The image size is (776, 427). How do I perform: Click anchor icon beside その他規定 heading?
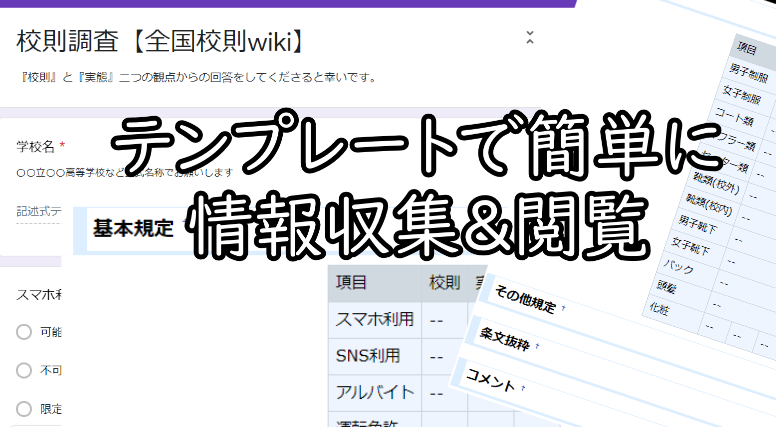[x=562, y=309]
